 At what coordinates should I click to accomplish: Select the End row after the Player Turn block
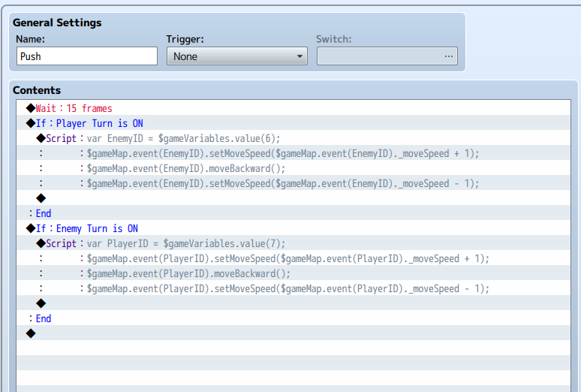coord(294,213)
